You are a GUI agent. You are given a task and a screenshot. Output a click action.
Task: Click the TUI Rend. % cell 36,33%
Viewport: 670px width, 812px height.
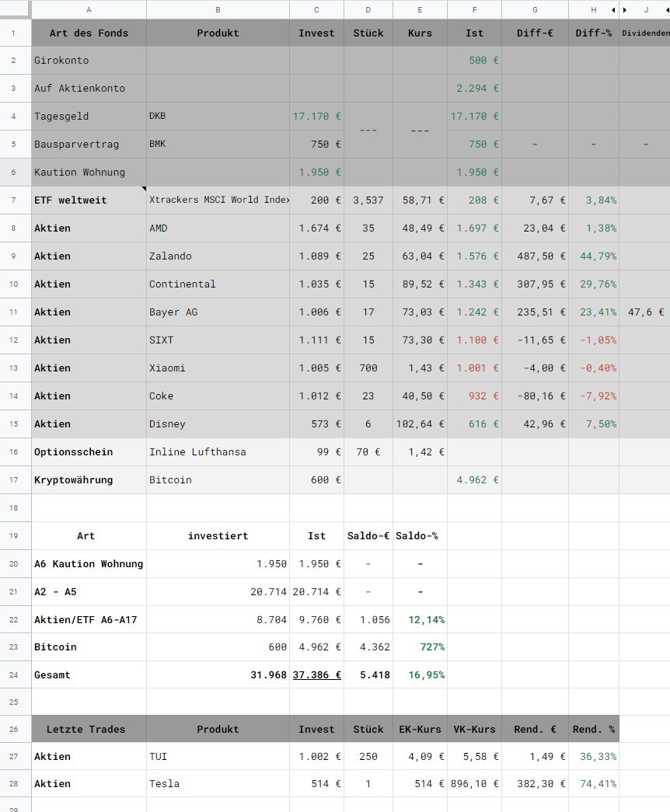594,756
